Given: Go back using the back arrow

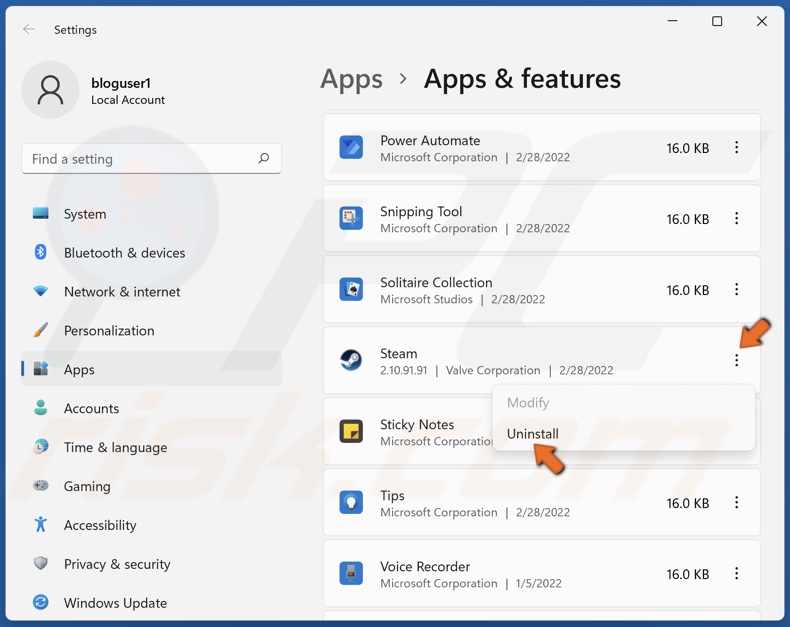Looking at the screenshot, I should coord(29,29).
